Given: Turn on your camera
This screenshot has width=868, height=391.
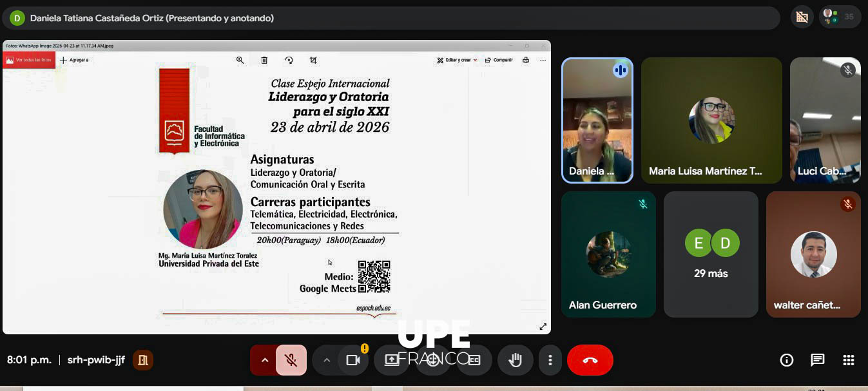Looking at the screenshot, I should click(353, 360).
